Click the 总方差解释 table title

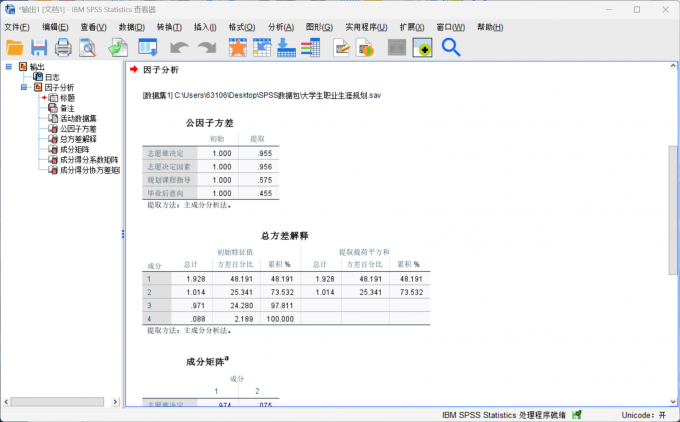click(284, 236)
